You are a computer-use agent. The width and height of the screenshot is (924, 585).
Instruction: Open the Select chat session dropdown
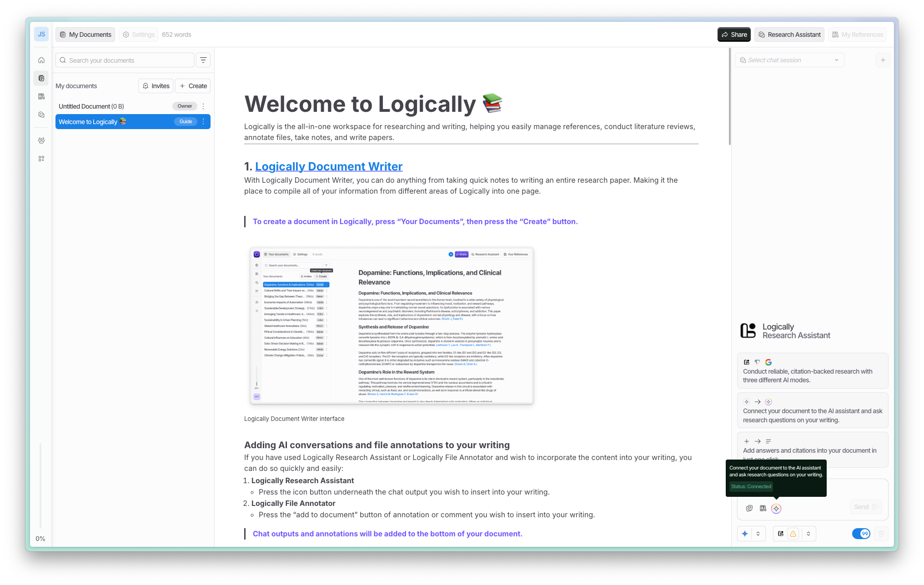(789, 60)
